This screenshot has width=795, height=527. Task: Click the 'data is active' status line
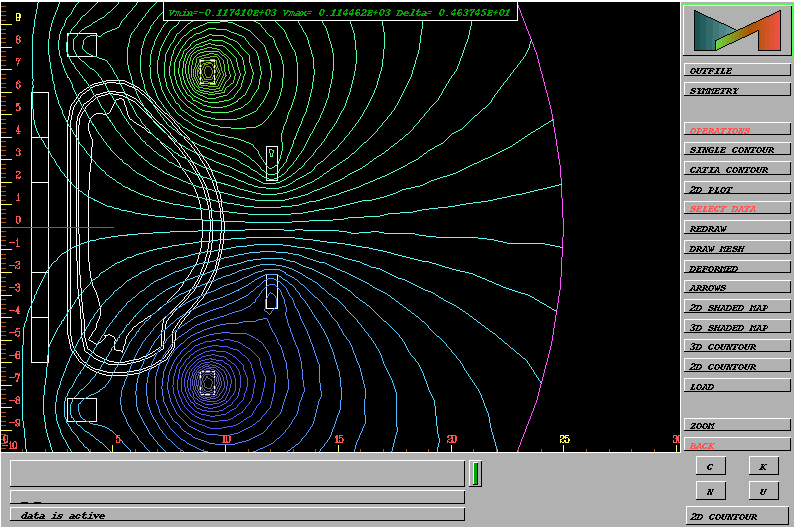(x=237, y=514)
